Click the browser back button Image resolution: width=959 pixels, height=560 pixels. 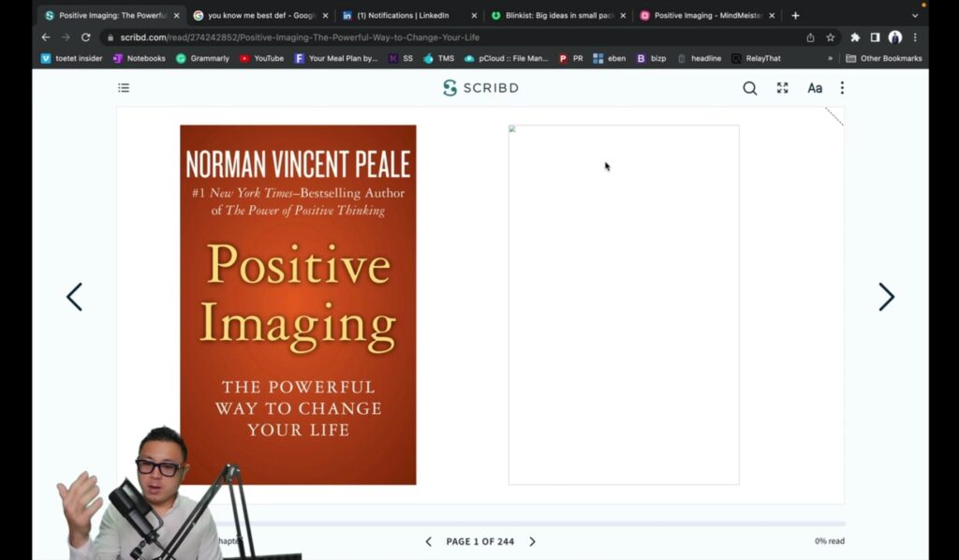(46, 37)
